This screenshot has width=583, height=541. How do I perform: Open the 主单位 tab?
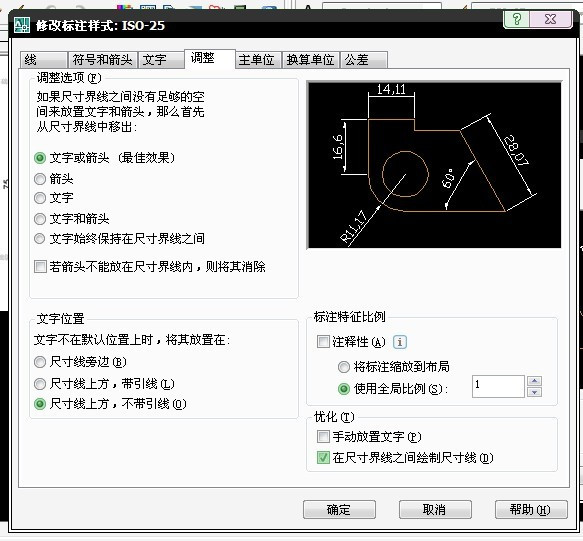pyautogui.click(x=258, y=60)
